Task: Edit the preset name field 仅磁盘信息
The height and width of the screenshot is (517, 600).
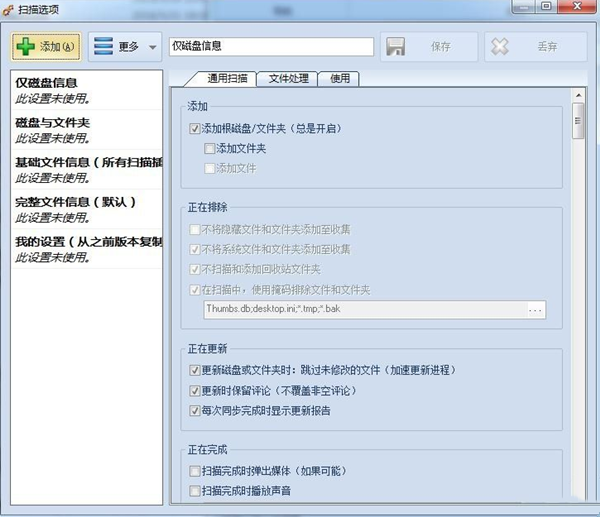Action: point(271,46)
